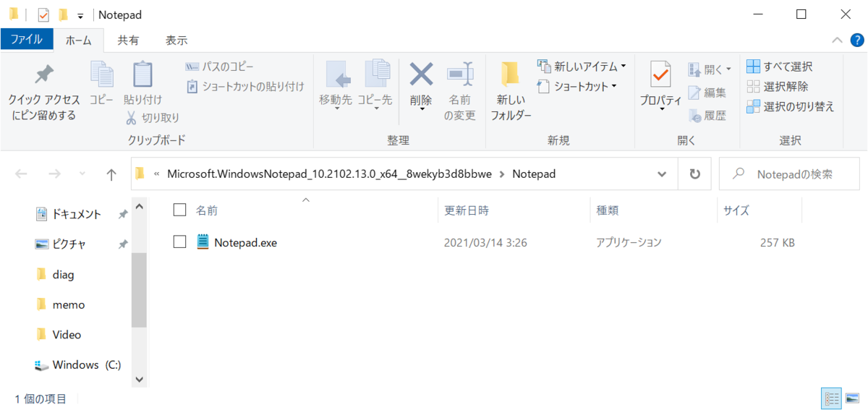The image size is (868, 410).
Task: Open the Move to (移動先) menu
Action: tap(336, 85)
